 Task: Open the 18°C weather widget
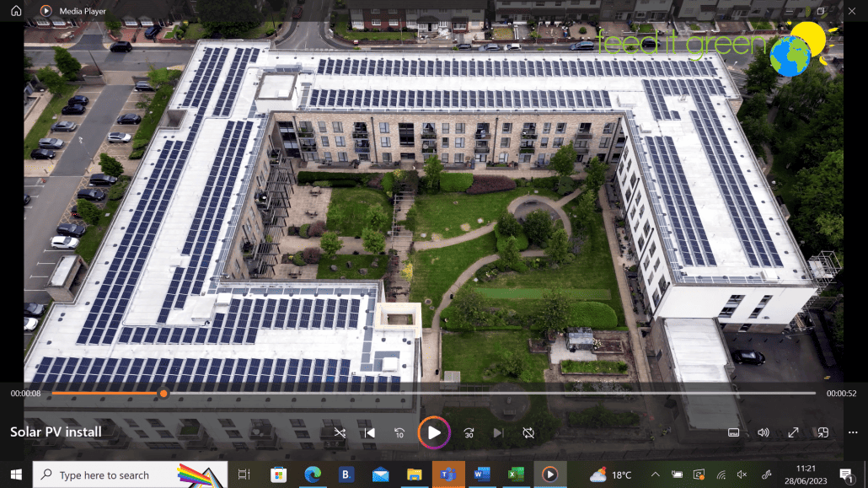611,475
